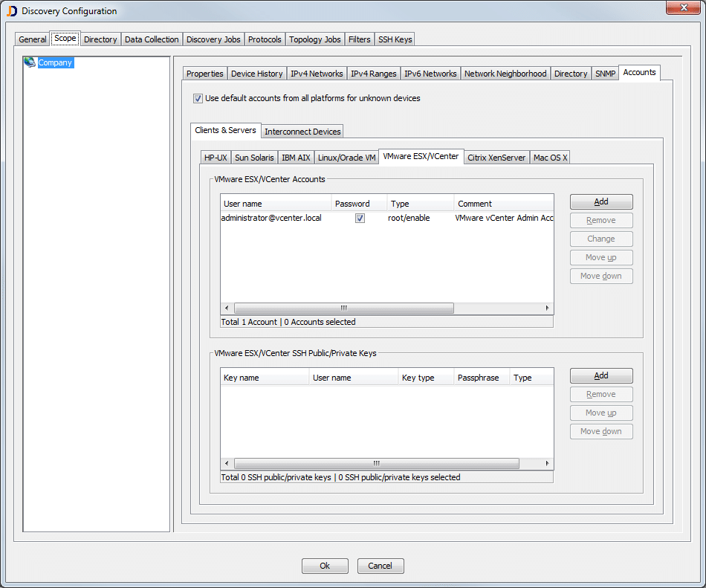Click the Ok button

pos(325,566)
